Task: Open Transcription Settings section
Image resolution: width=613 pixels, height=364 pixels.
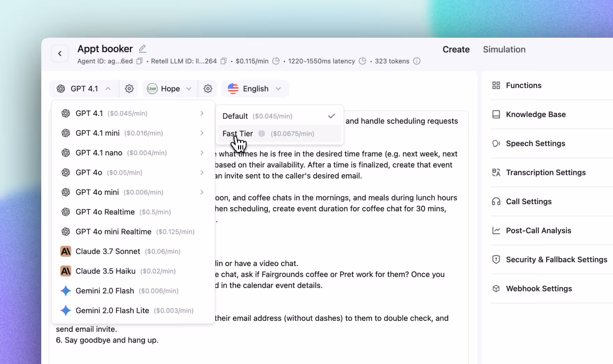Action: click(x=552, y=173)
